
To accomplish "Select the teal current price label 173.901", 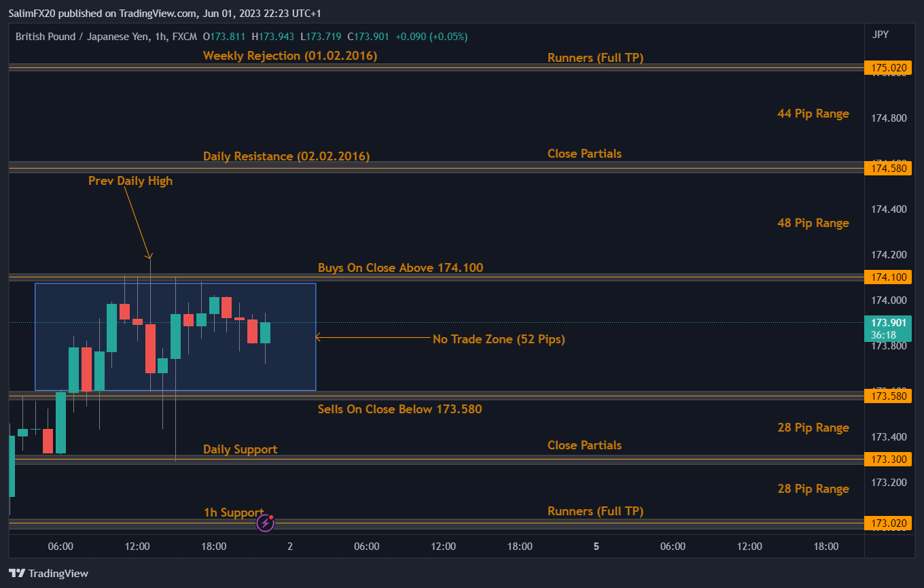I will (x=888, y=323).
